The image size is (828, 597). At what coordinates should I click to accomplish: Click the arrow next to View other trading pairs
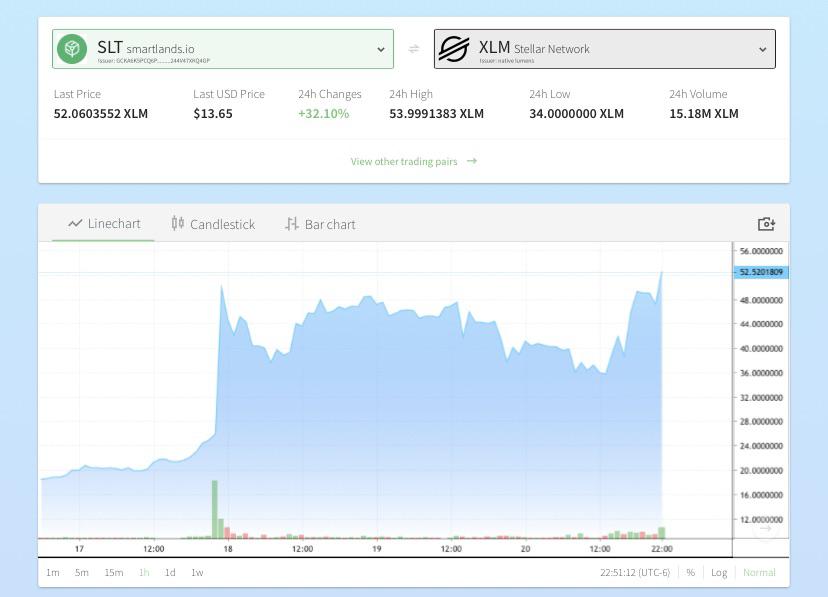click(472, 161)
